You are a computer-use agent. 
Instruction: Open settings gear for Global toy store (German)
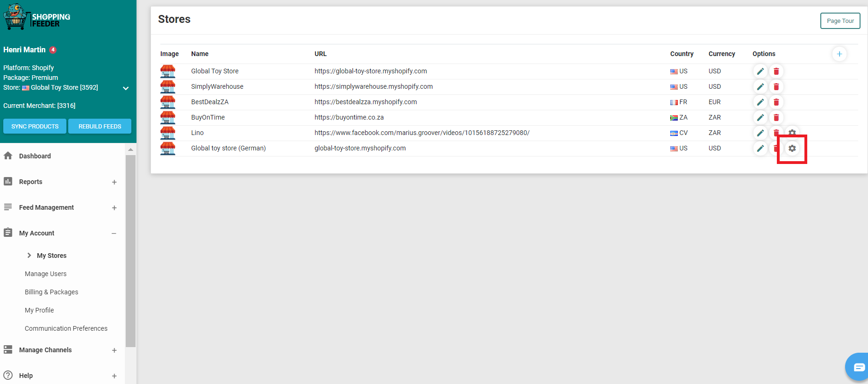click(x=792, y=148)
